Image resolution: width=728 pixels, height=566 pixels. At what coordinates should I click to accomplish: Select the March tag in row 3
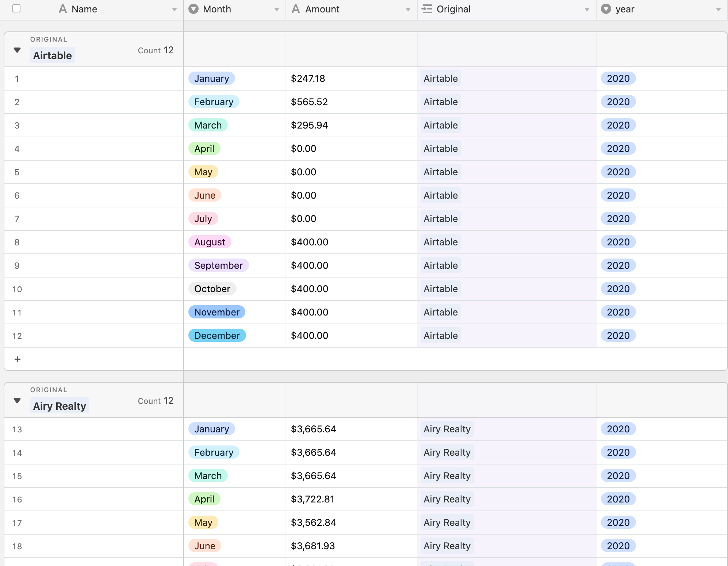pyautogui.click(x=208, y=125)
